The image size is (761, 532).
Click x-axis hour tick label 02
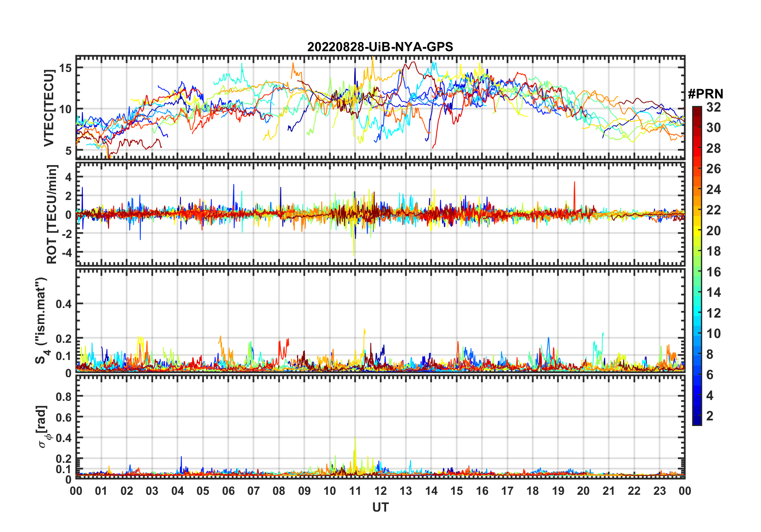pyautogui.click(x=127, y=491)
